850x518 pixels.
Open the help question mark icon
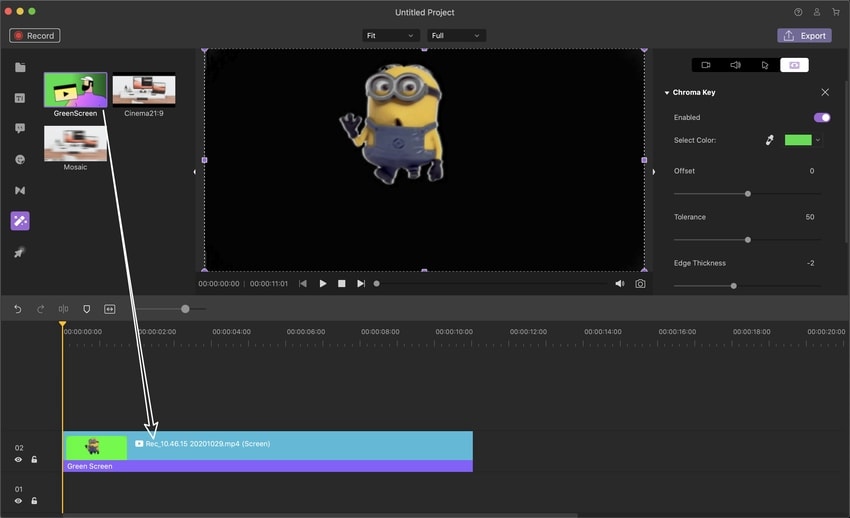pos(798,12)
